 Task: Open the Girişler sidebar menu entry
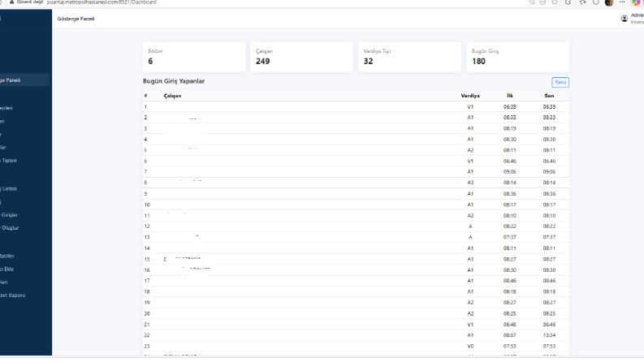point(9,215)
